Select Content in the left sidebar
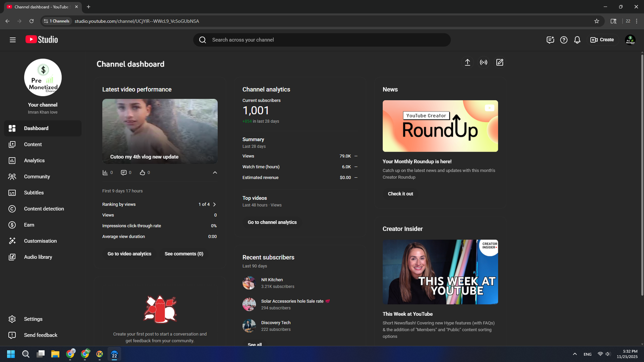The image size is (644, 362). [x=33, y=144]
